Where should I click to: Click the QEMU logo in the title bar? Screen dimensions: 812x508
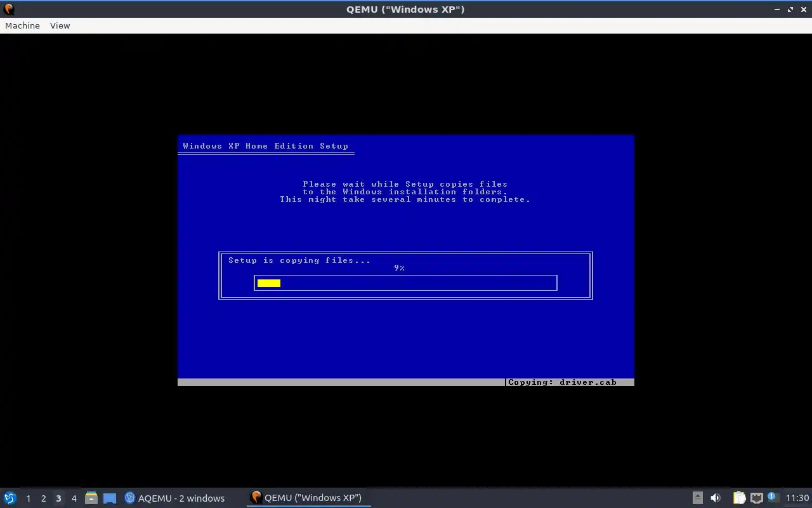click(9, 9)
